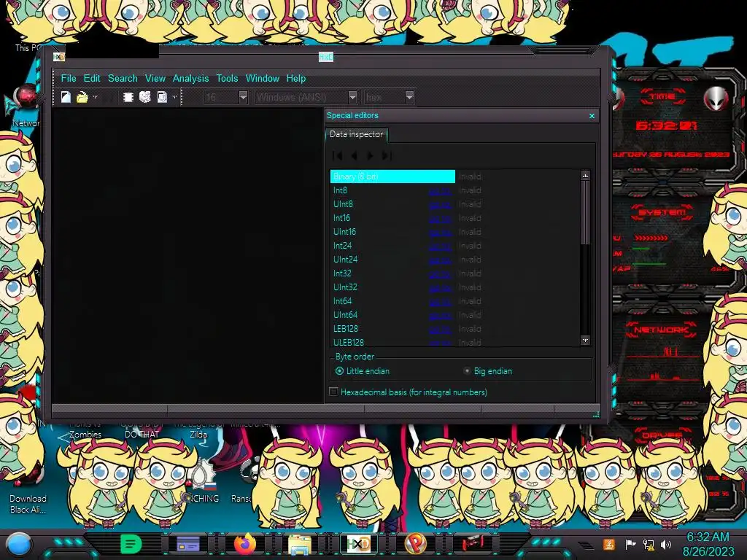
Task: Go to first byte in Data inspector
Action: tap(338, 156)
